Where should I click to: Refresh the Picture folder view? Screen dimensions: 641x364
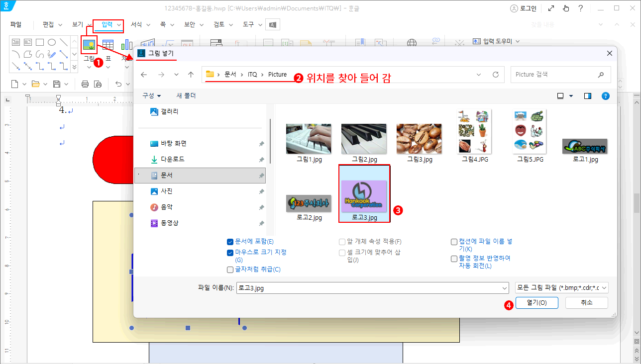tap(495, 75)
